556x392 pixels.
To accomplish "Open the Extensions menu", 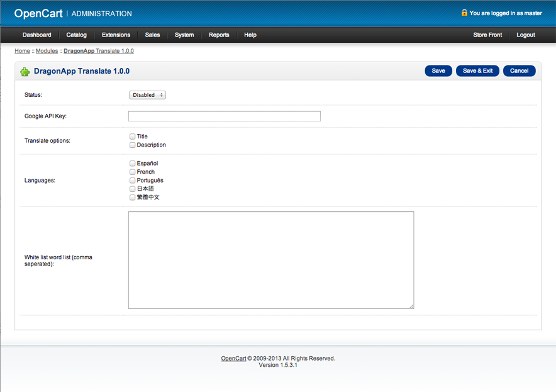I will click(116, 35).
